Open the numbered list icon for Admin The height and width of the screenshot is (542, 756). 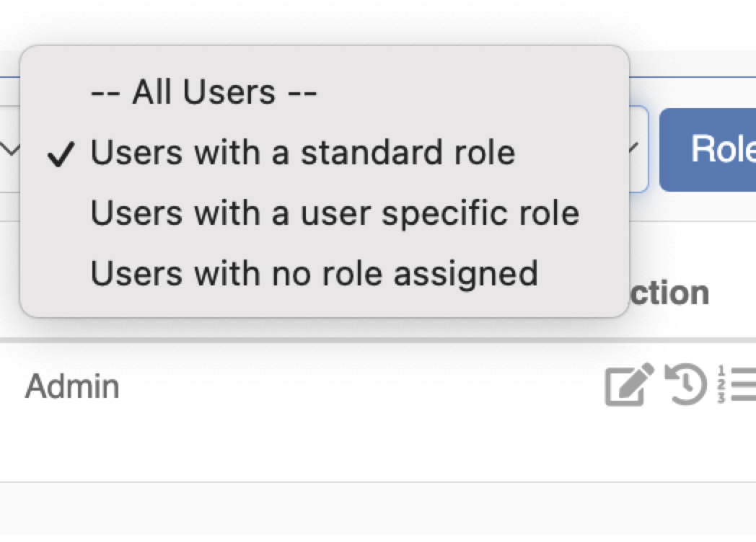click(737, 385)
